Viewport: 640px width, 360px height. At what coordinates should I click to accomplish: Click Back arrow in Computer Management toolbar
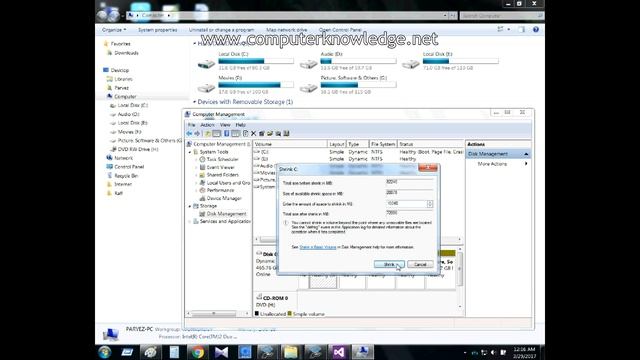[189, 133]
